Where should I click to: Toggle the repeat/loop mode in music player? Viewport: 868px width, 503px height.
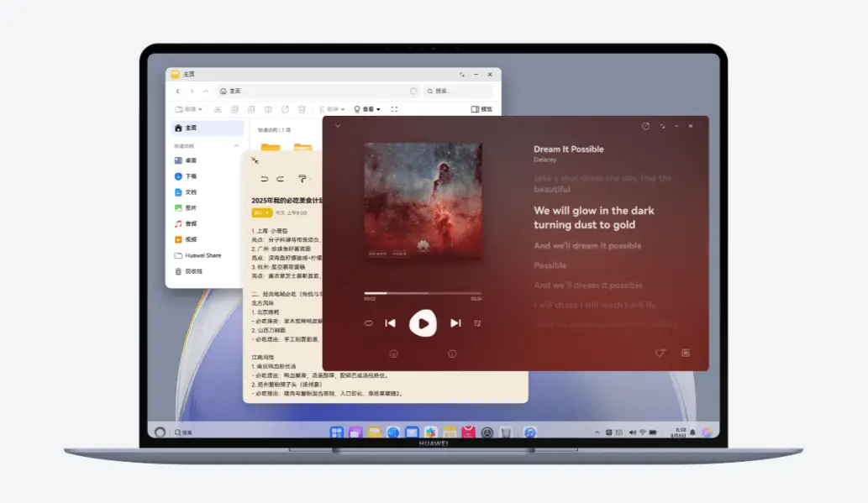coord(369,323)
